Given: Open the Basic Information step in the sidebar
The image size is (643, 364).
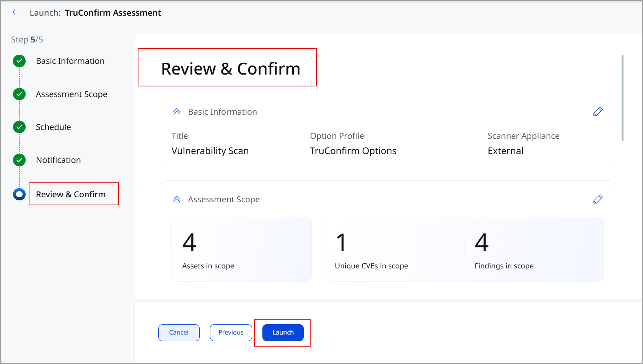Looking at the screenshot, I should [x=70, y=61].
